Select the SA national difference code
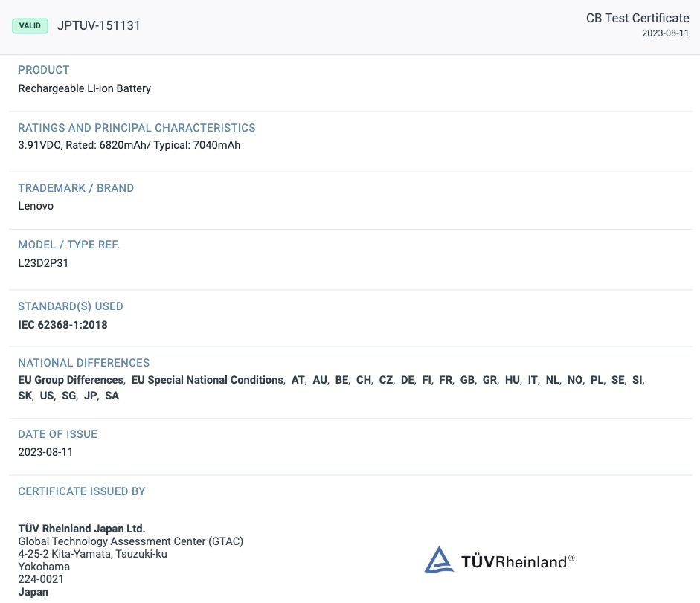 coord(112,396)
